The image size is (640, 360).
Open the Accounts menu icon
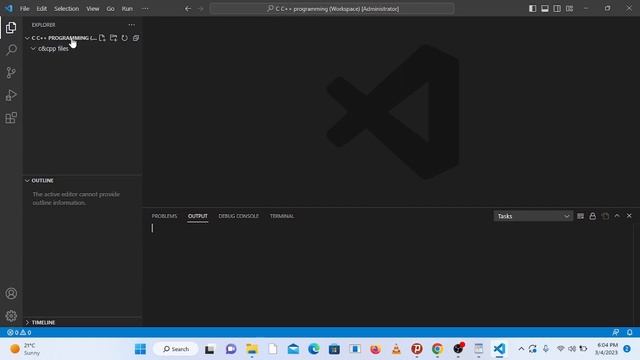(11, 293)
